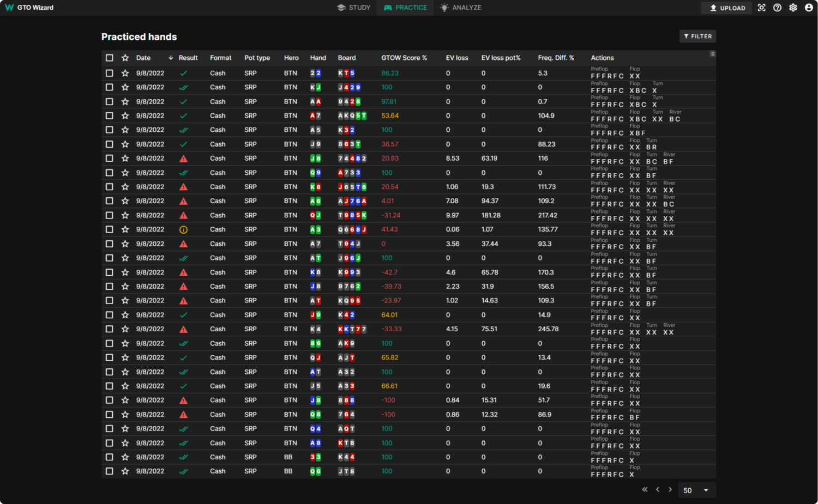Sort by Result column header
Image resolution: width=818 pixels, height=504 pixels.
point(188,58)
